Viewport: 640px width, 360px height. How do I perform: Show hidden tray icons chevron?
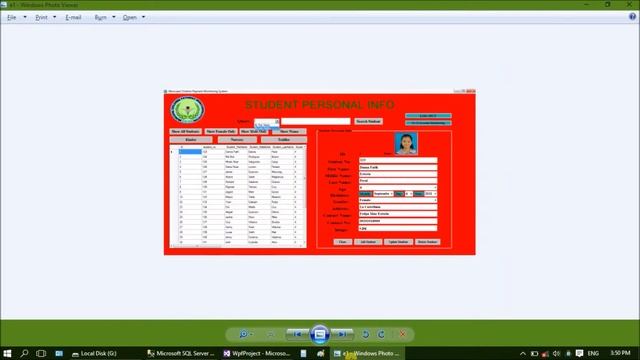pyautogui.click(x=523, y=353)
